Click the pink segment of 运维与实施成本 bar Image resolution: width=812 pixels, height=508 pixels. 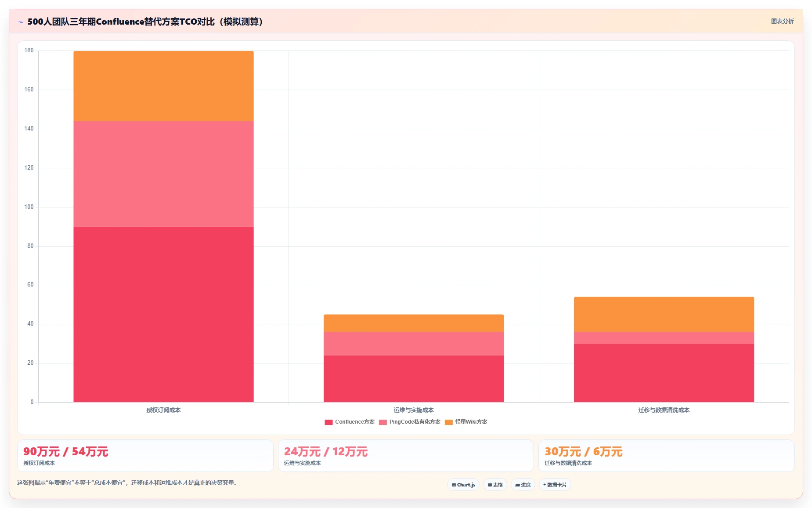point(414,344)
